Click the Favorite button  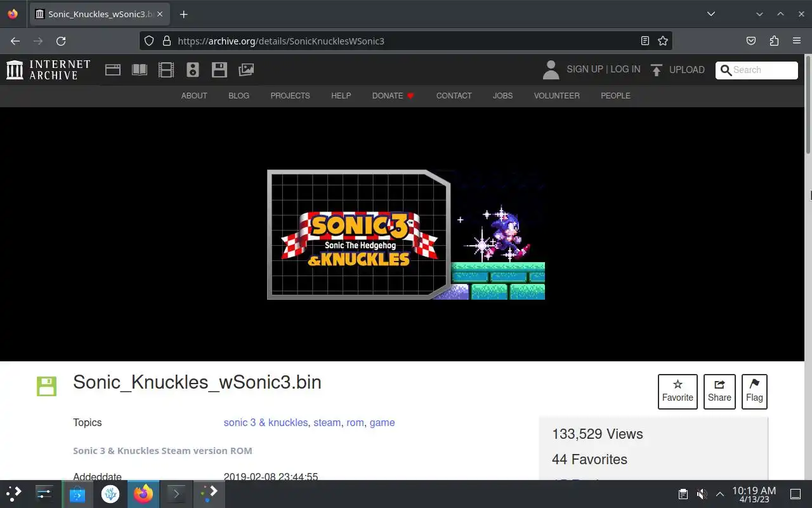tap(678, 392)
